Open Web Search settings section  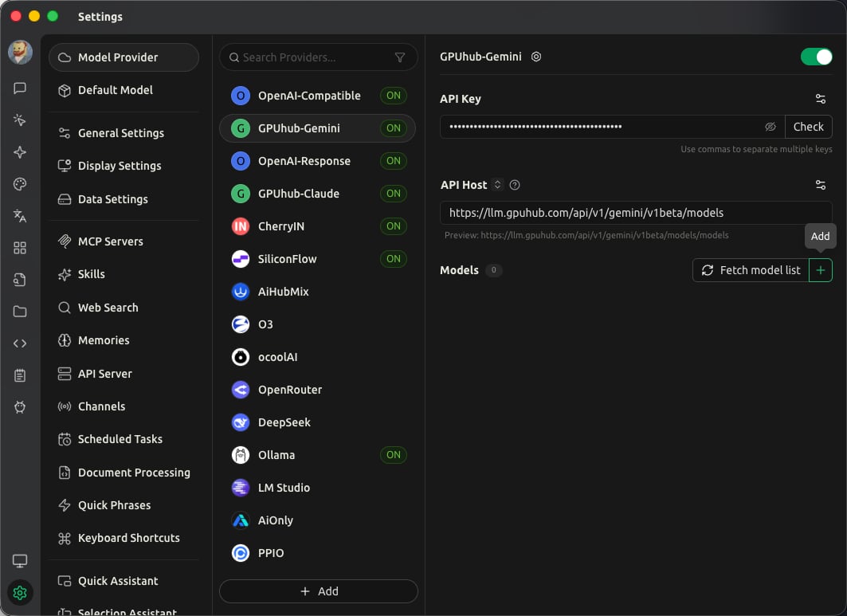(124, 308)
